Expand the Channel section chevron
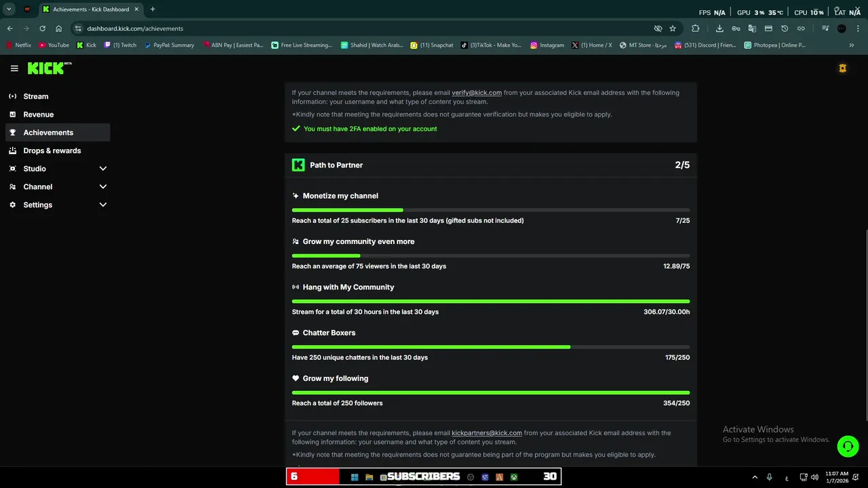Image resolution: width=868 pixels, height=488 pixels. (103, 187)
